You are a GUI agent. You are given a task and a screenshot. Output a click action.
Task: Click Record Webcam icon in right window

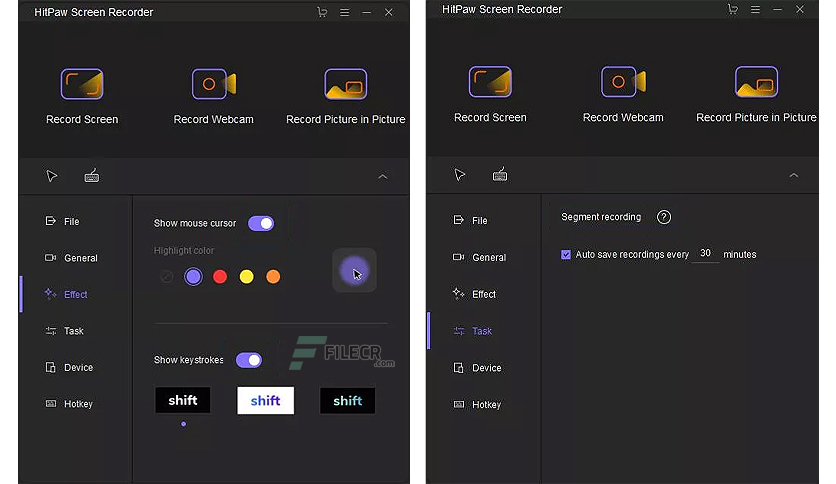pos(623,82)
